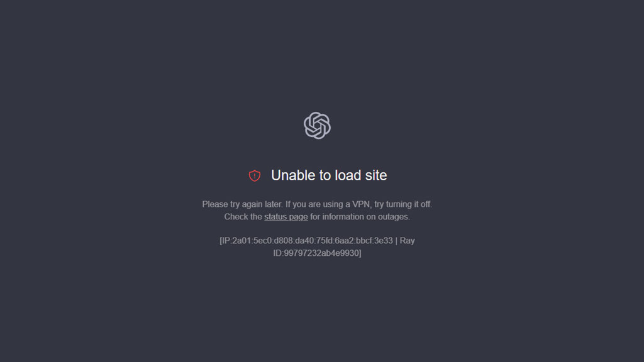Click the word "Unable" in the heading
The height and width of the screenshot is (362, 644).
point(293,175)
